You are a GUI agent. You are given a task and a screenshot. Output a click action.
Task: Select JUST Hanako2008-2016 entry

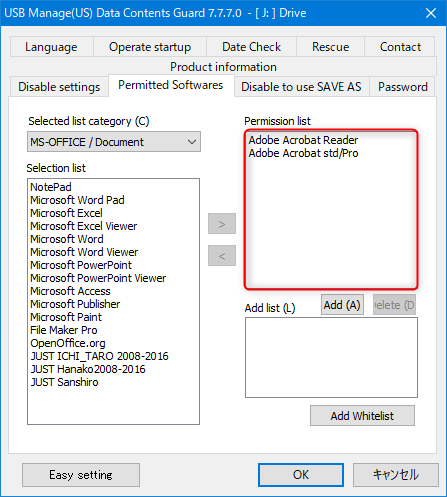(88, 369)
